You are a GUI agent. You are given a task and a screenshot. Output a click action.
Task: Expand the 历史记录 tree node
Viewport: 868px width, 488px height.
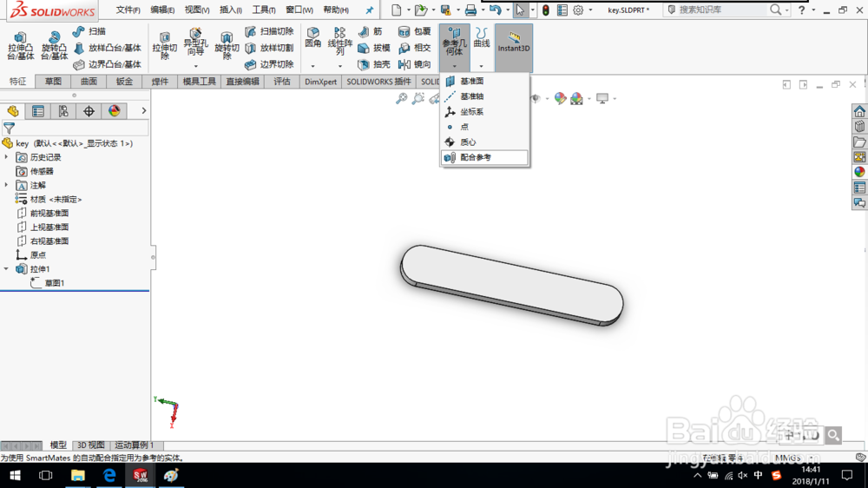tap(7, 157)
